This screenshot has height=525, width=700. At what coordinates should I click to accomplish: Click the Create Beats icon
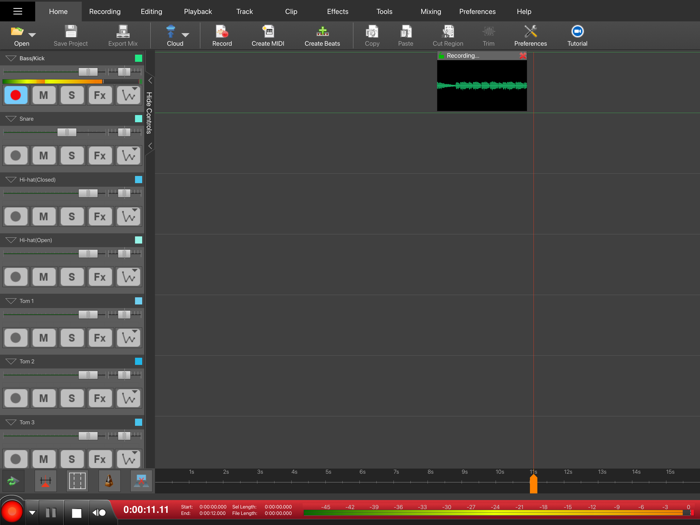click(x=322, y=31)
